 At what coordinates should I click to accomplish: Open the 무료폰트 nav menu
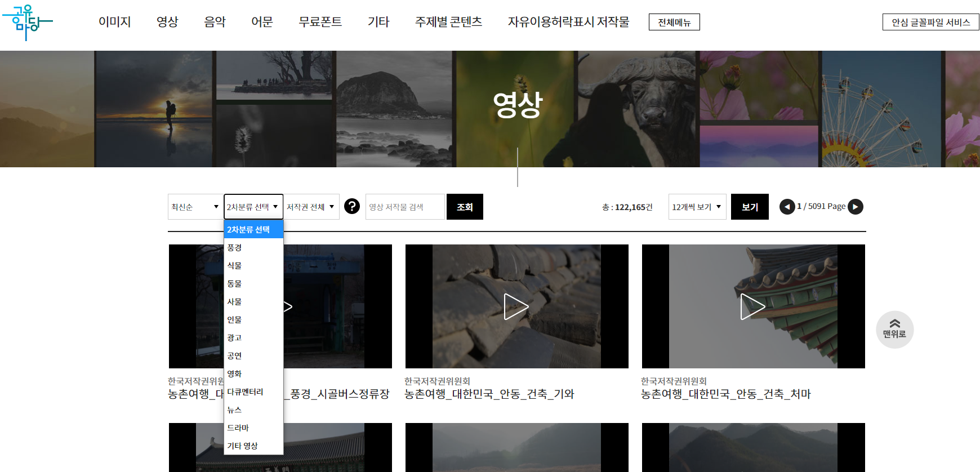click(320, 21)
